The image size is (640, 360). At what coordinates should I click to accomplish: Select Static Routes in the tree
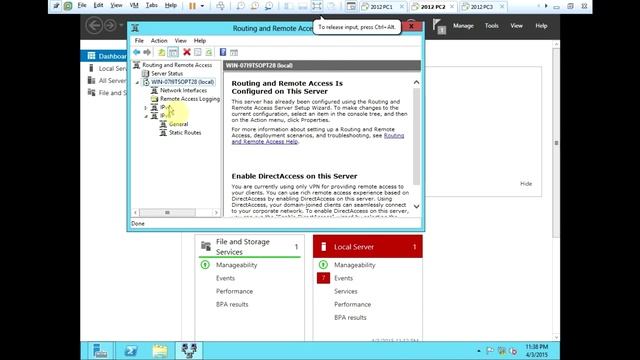click(185, 133)
